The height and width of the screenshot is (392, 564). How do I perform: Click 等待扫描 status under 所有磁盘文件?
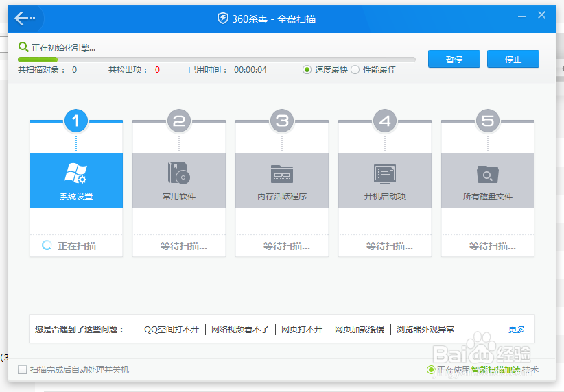[493, 246]
